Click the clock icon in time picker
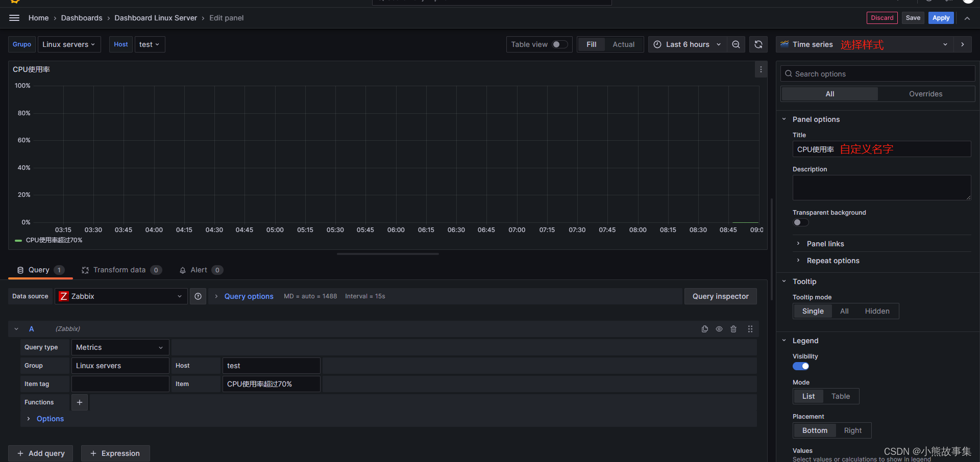Screen dimensions: 980x462 coord(657,44)
